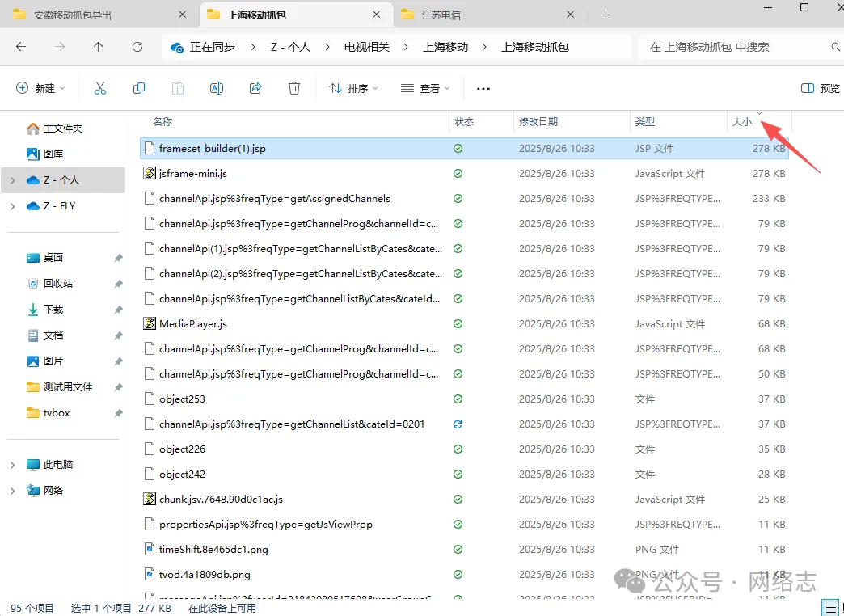Switch to the 安徽移动抓包导出 tab
Screen dimensions: 844x616
tap(73, 15)
